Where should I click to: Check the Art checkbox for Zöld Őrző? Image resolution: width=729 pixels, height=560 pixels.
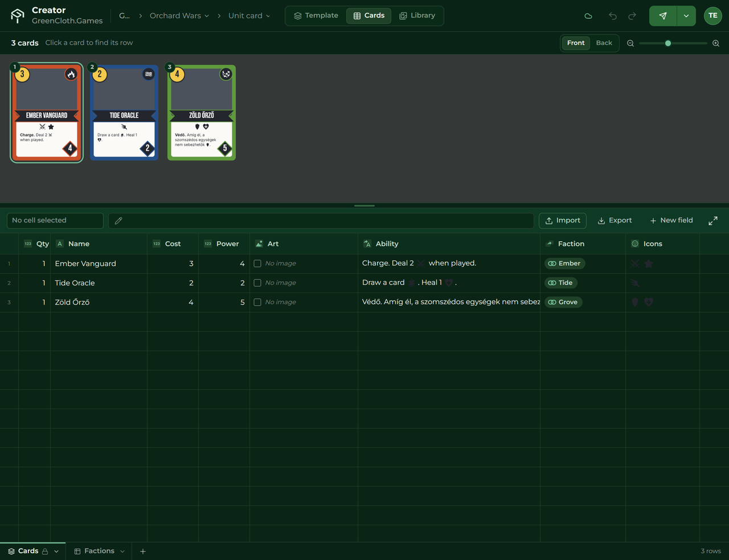[x=257, y=302]
